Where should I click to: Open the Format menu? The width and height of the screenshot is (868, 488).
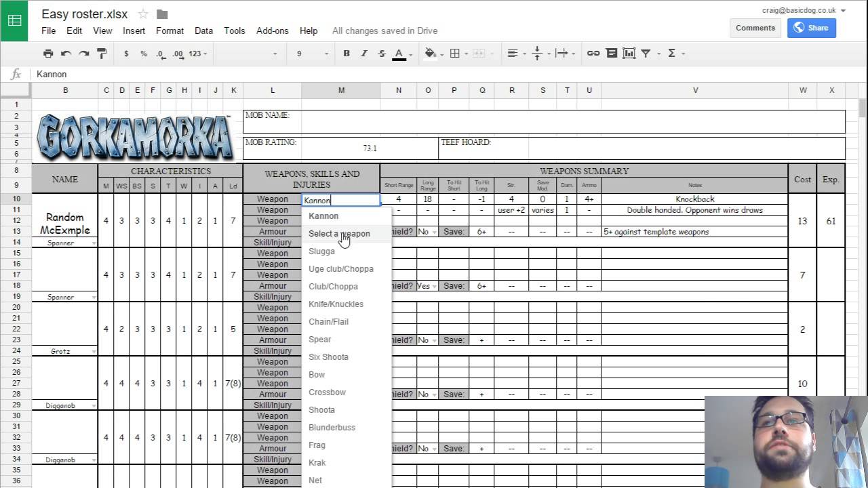click(170, 30)
